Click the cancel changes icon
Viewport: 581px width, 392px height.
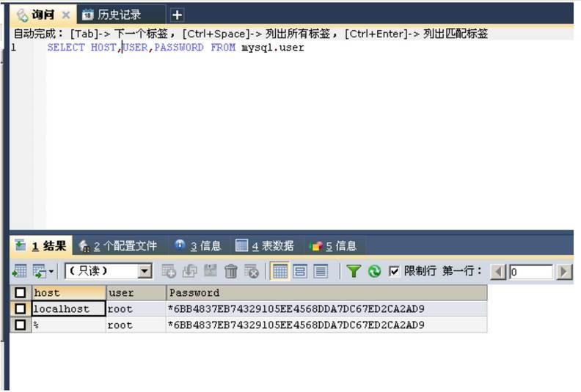(x=252, y=271)
